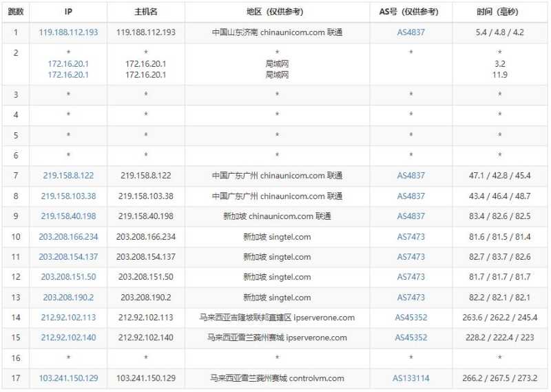
Task: Select hostname cell 203.208.166.234
Action: [x=146, y=236]
